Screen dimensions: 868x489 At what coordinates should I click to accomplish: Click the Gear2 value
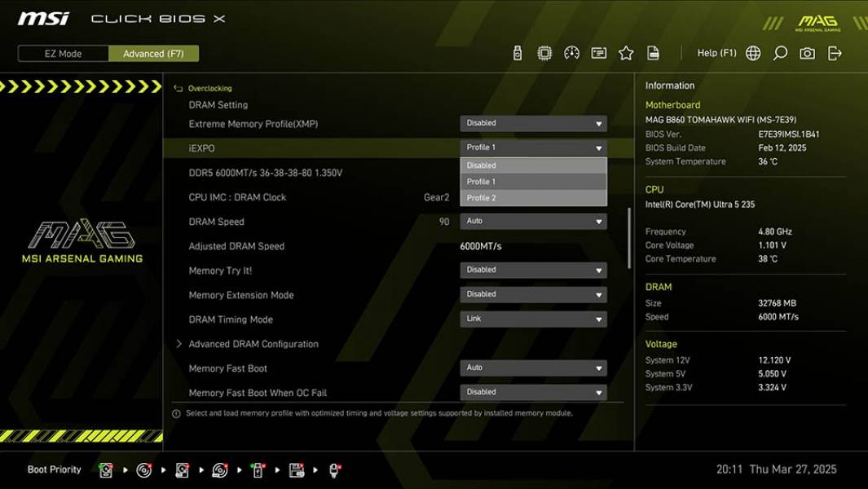[x=436, y=197]
